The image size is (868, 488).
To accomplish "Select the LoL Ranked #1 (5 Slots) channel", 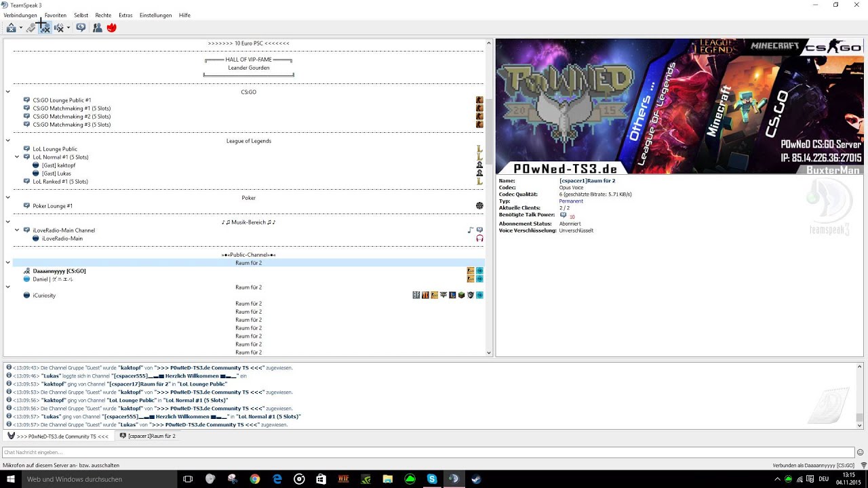I will coord(60,182).
